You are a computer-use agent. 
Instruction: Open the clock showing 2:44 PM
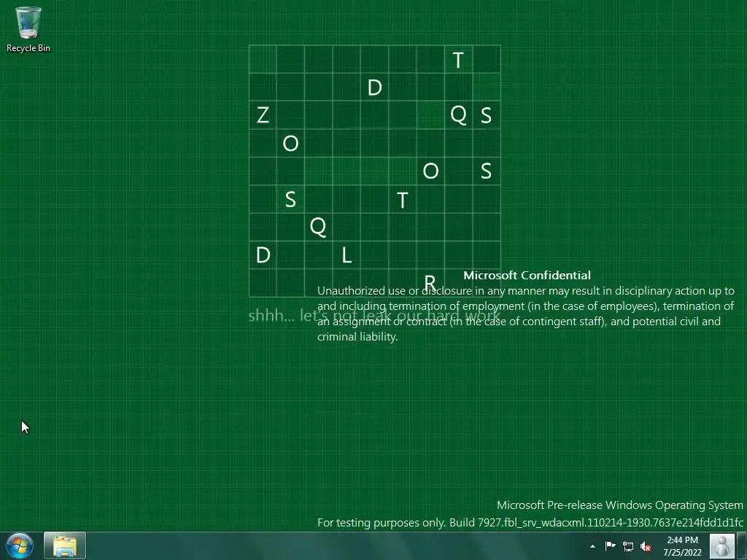pos(682,546)
